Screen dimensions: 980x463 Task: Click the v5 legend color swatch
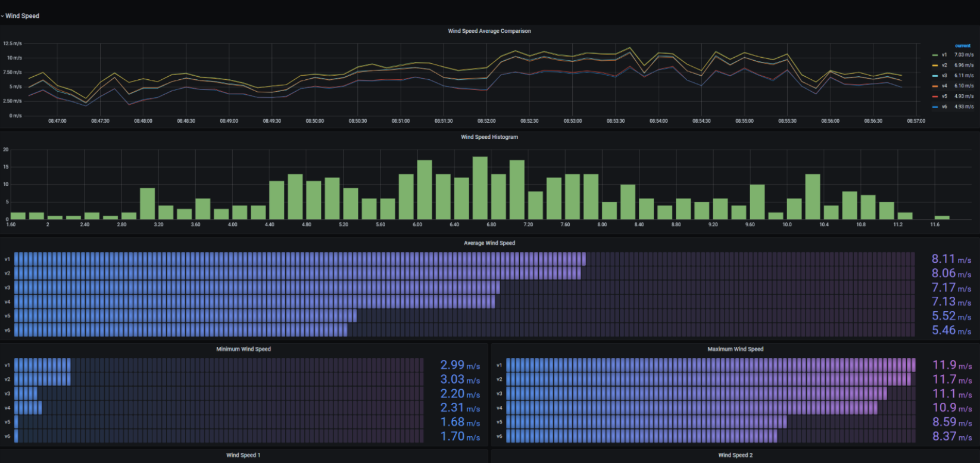point(935,96)
